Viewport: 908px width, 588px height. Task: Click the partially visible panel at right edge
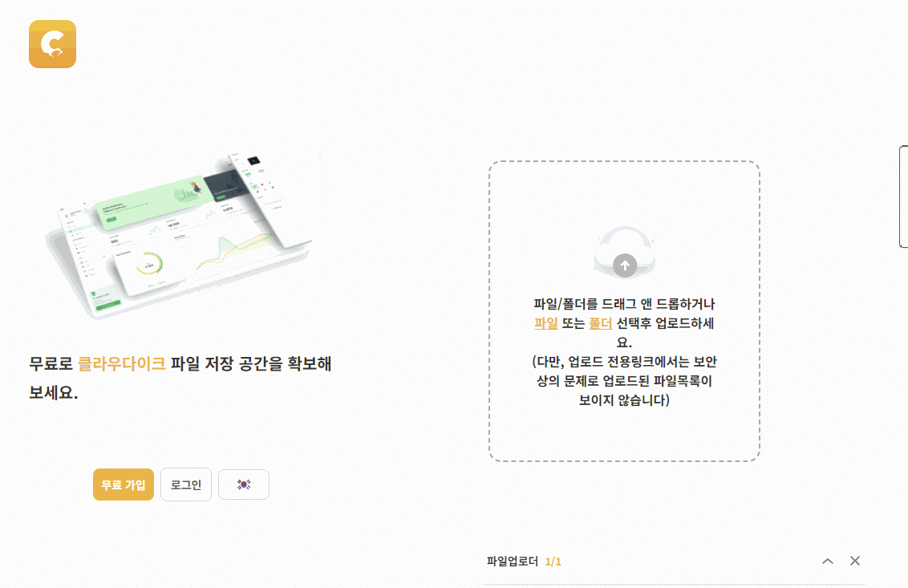[903, 197]
